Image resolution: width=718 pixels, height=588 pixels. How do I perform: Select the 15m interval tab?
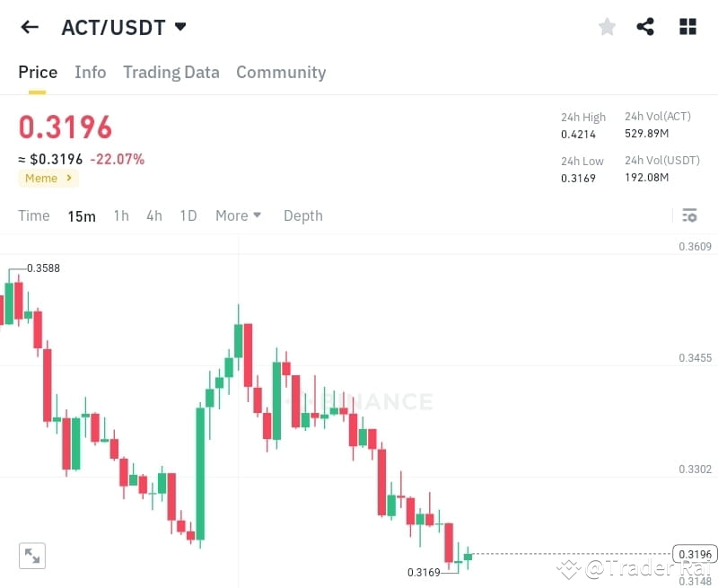pyautogui.click(x=82, y=215)
